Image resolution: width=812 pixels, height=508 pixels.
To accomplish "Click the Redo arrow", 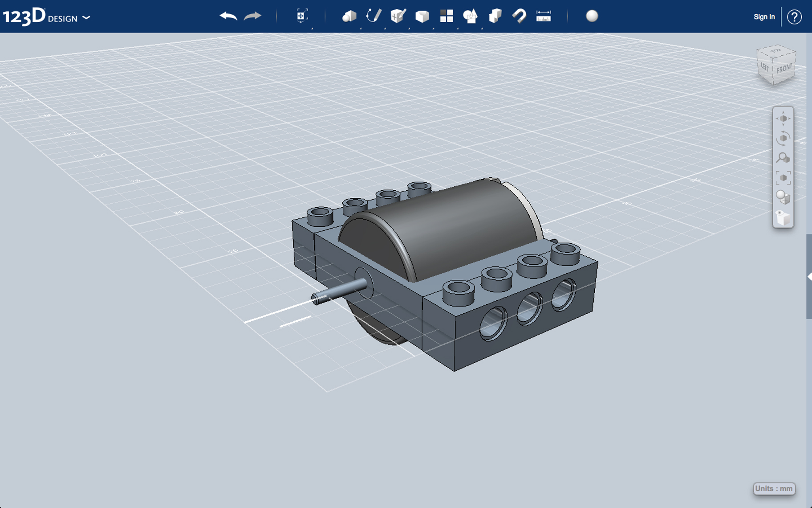I will point(252,15).
